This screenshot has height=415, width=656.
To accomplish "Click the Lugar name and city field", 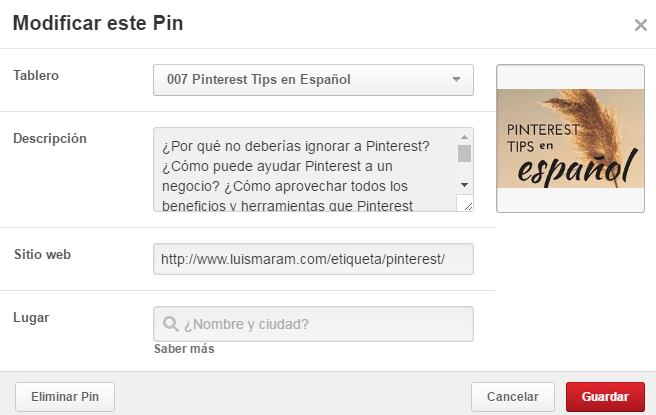I will coord(322,324).
